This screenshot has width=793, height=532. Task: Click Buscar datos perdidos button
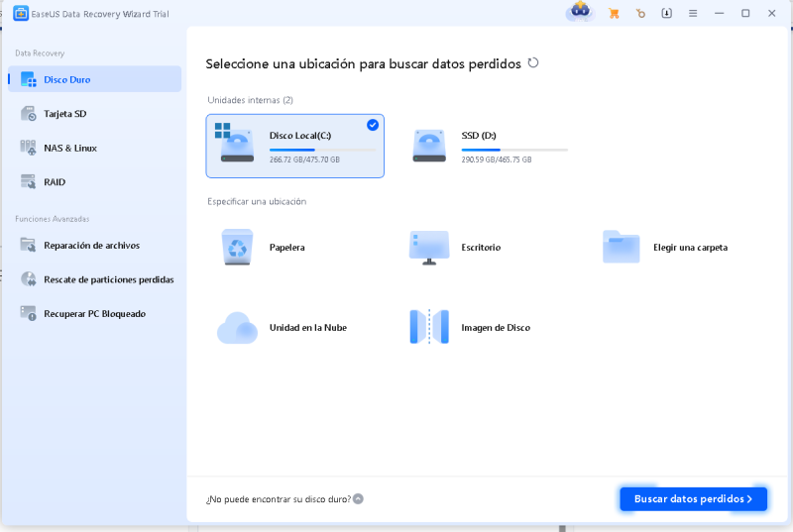click(x=693, y=499)
